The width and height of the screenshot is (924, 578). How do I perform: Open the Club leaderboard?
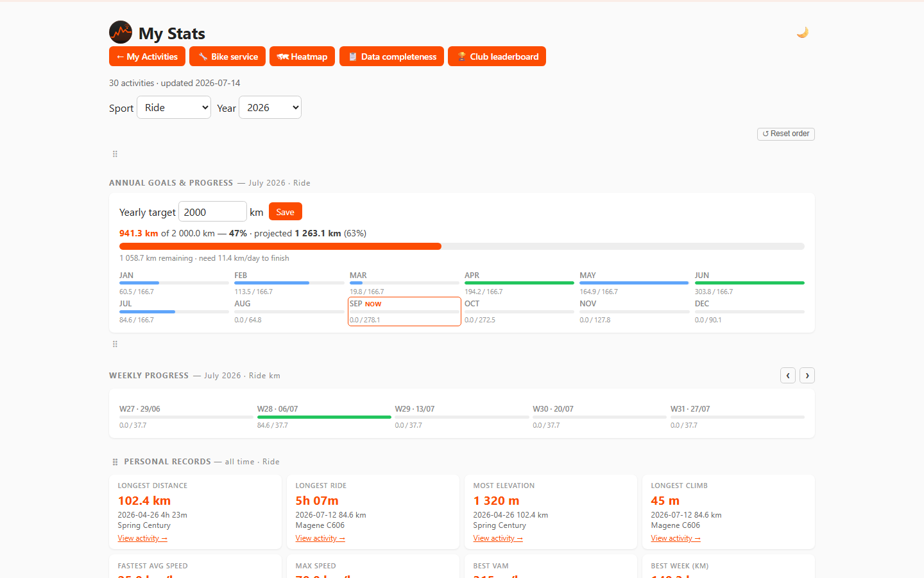coord(497,57)
